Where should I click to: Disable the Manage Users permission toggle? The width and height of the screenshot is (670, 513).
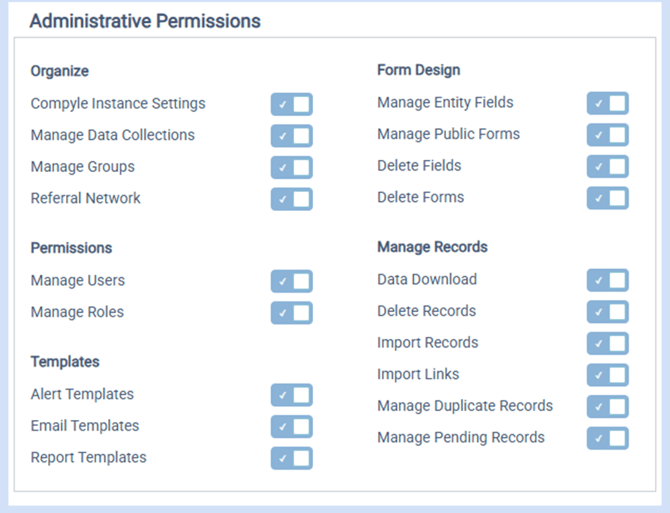coord(291,281)
